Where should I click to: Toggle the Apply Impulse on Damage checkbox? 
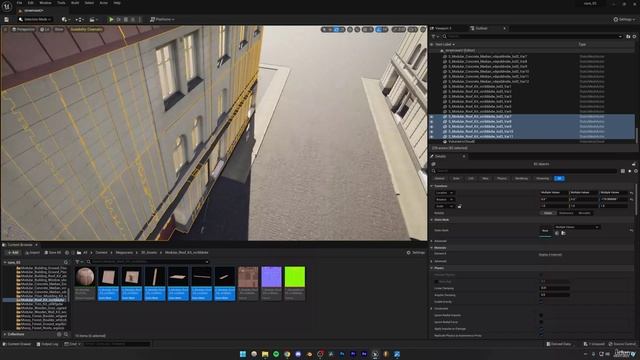[541, 329]
